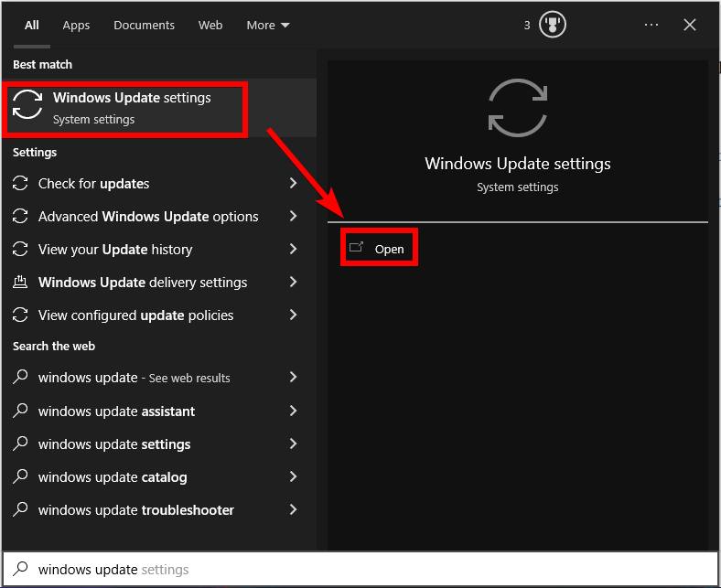Click Windows Update delivery settings text
This screenshot has width=721, height=588.
(x=143, y=283)
